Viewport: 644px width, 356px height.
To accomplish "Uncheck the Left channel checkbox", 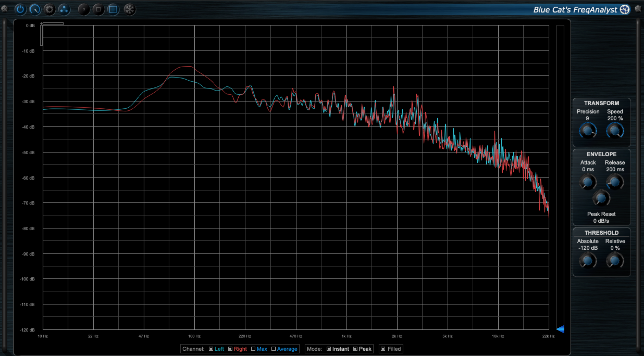I will click(x=211, y=349).
